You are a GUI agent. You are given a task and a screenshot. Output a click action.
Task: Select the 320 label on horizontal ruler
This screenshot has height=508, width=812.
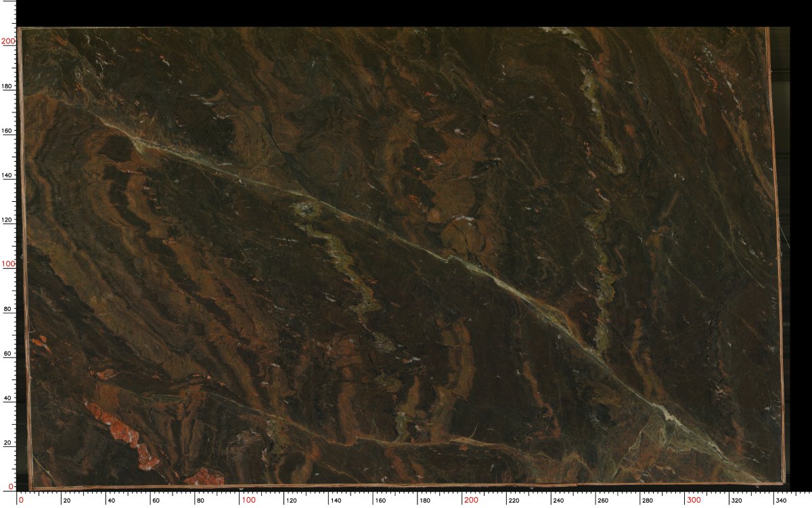click(738, 501)
